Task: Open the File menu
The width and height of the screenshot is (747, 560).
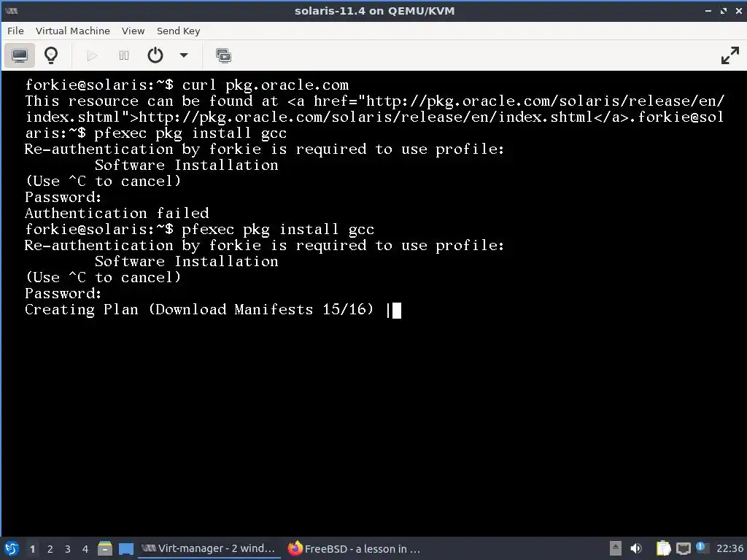Action: [x=15, y=31]
